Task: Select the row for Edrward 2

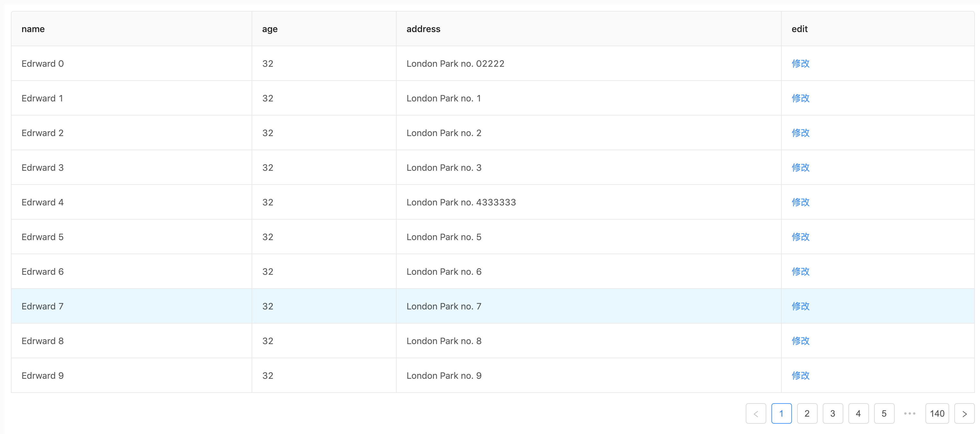Action: 42,133
